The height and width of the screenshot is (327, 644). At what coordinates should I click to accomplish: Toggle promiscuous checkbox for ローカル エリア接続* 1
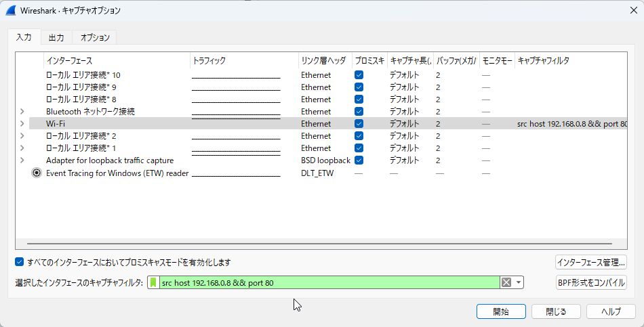(x=359, y=148)
